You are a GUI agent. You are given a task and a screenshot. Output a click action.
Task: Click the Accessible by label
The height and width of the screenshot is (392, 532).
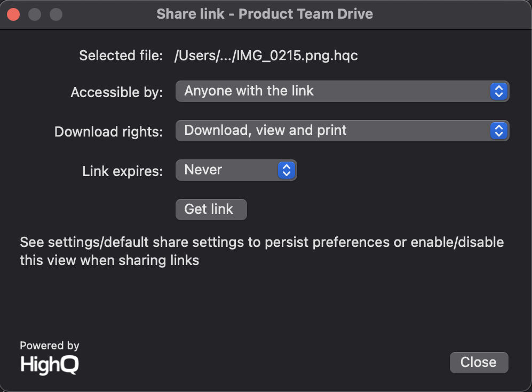click(117, 92)
